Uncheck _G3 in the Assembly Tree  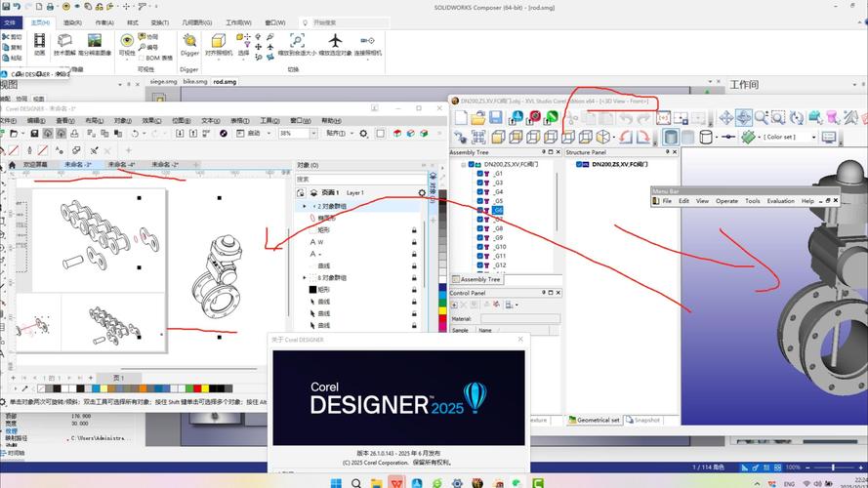click(x=480, y=183)
